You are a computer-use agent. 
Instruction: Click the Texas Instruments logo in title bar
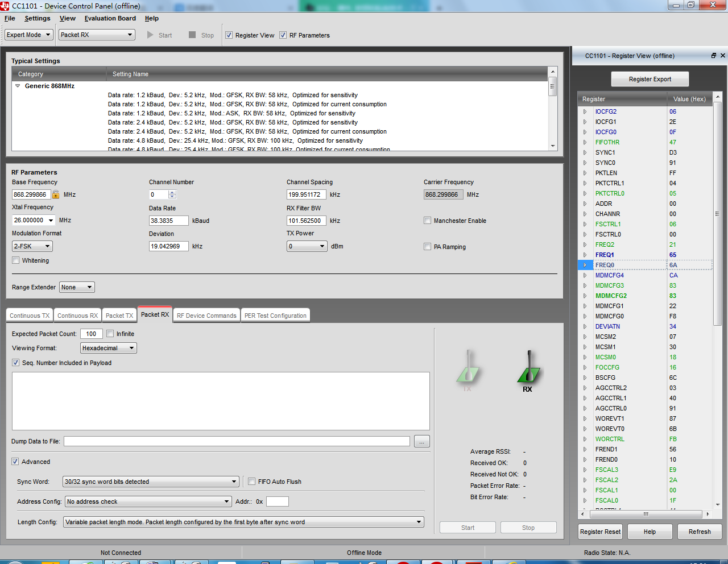pyautogui.click(x=6, y=6)
